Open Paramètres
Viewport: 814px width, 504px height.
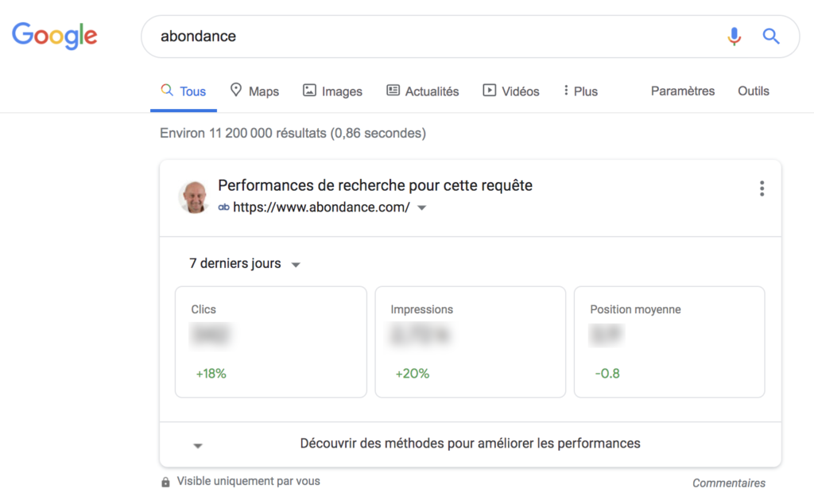point(683,91)
